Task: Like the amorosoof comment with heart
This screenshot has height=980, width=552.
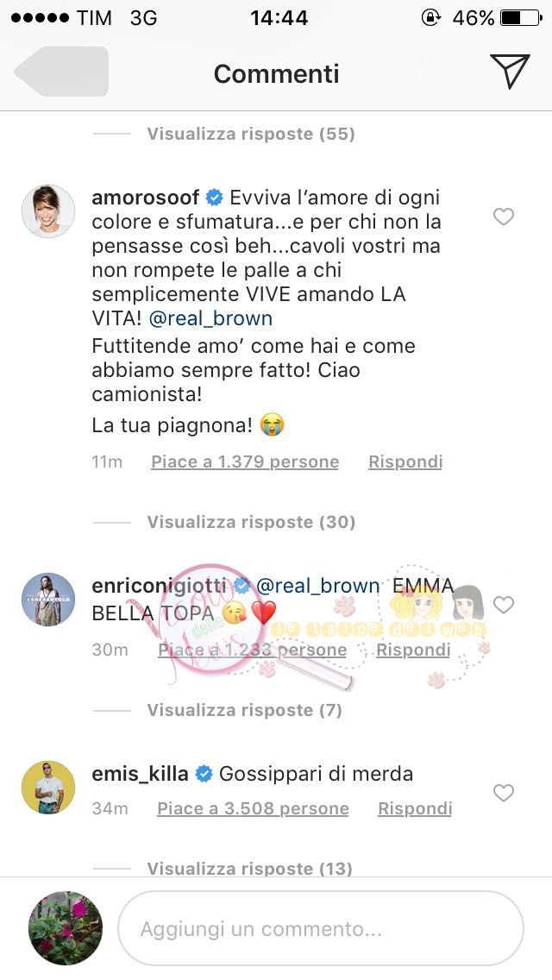Action: pyautogui.click(x=503, y=217)
